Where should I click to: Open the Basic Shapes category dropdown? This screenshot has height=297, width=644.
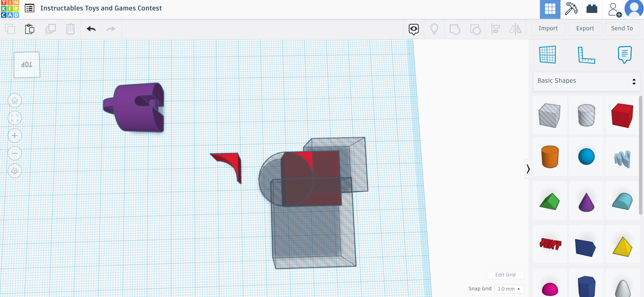coord(586,81)
